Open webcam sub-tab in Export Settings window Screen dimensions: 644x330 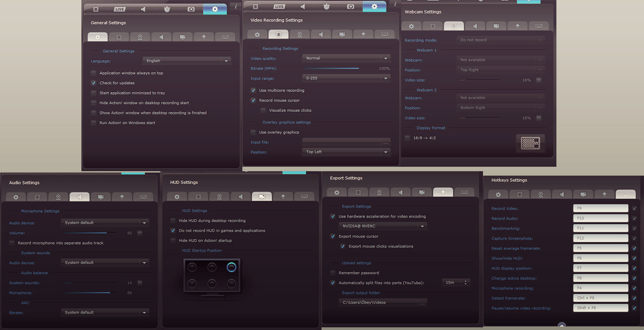[x=379, y=192]
